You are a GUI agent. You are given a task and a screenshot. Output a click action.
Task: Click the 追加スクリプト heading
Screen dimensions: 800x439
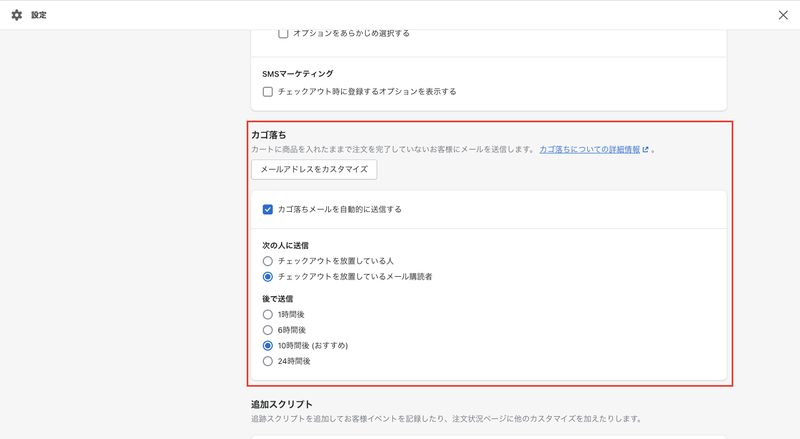(x=282, y=404)
